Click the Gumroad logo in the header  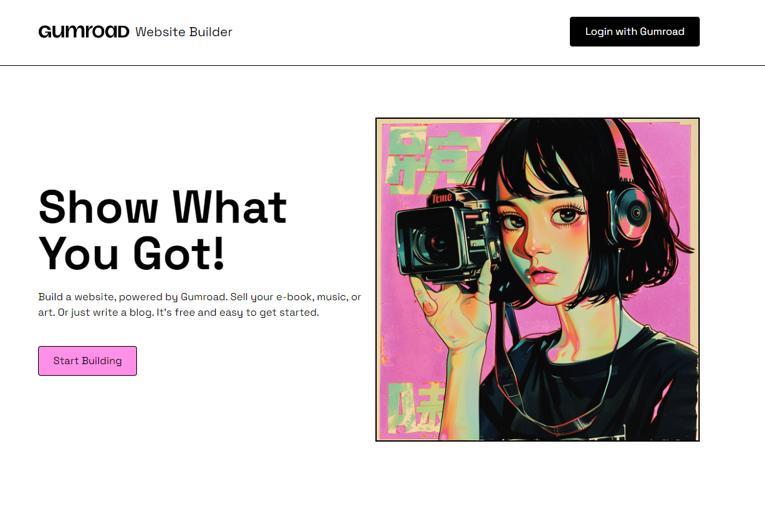coord(84,32)
